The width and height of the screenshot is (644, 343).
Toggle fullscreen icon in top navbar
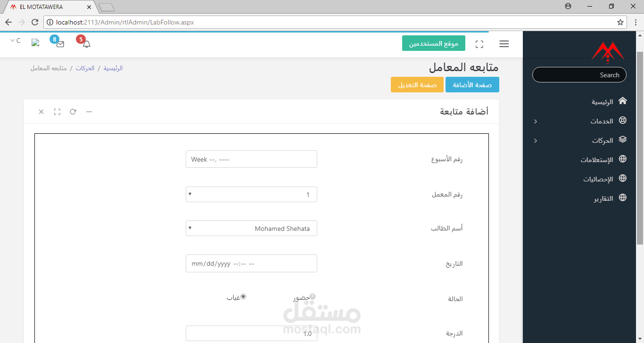pos(479,44)
